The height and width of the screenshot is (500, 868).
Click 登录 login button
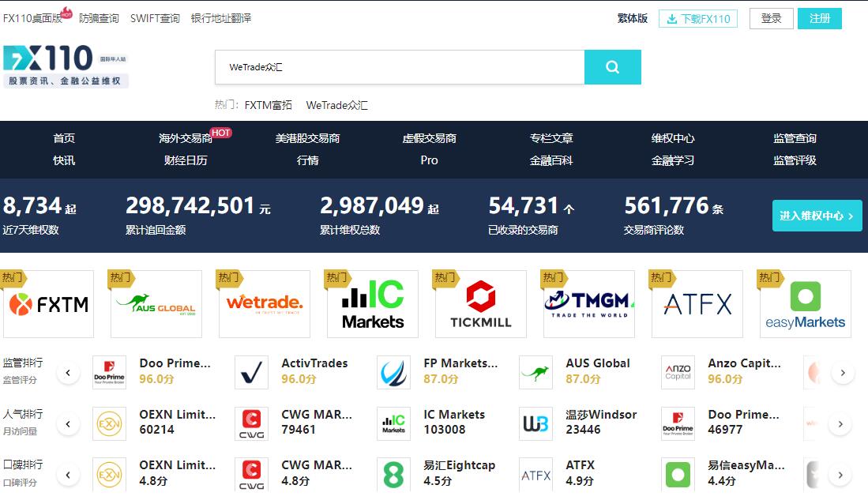click(771, 19)
